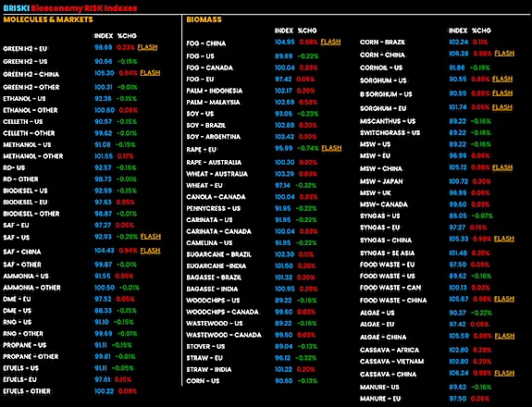Open the FLASH link for RAPE - EU
The image size is (532, 407).
(331, 148)
